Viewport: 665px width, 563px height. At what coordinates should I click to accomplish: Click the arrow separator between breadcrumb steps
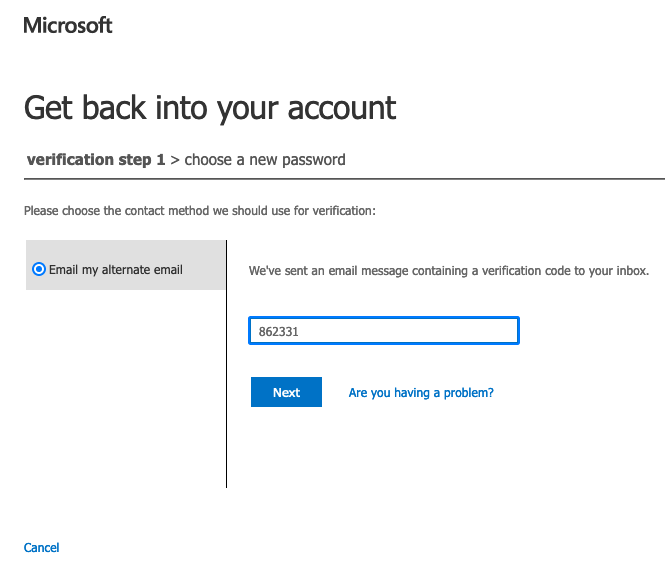tap(175, 159)
